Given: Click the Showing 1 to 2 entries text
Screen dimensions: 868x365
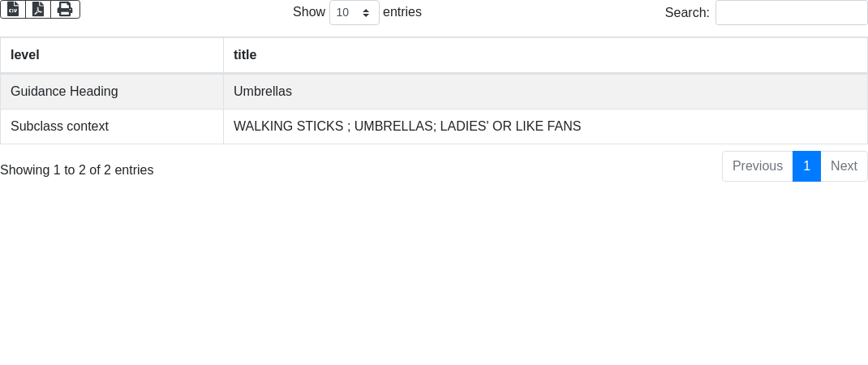Looking at the screenshot, I should coord(77,170).
